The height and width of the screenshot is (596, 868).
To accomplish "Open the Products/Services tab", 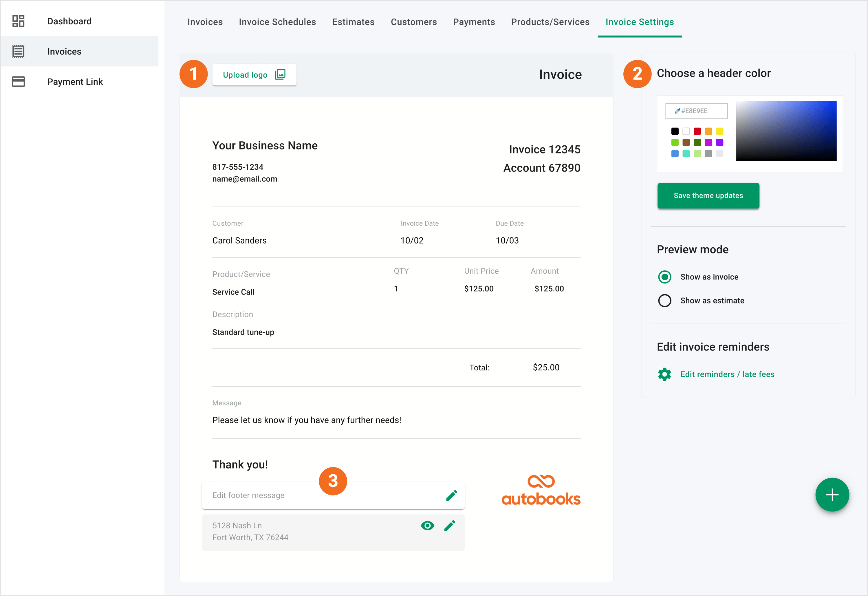I will 550,22.
